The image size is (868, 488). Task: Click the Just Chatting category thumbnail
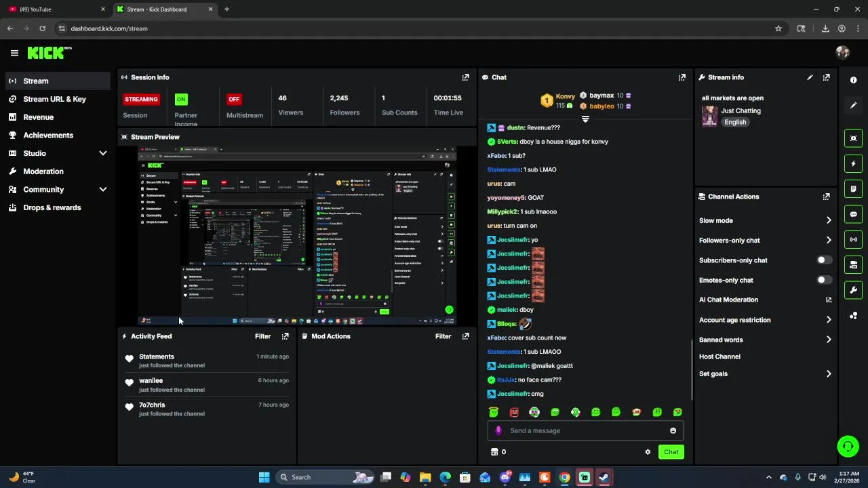point(709,116)
